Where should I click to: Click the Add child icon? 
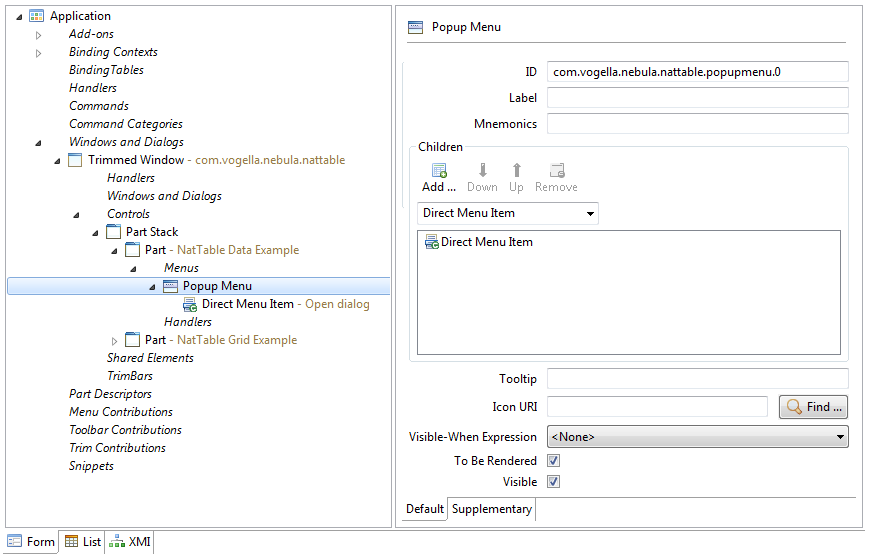point(439,170)
